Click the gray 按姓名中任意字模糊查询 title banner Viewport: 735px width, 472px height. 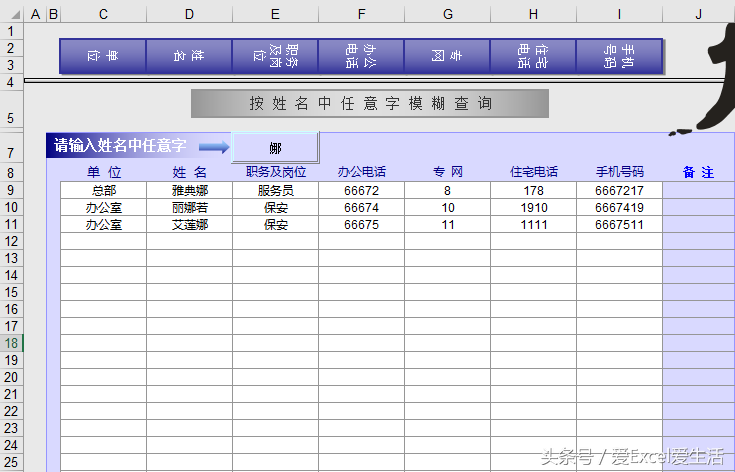370,103
